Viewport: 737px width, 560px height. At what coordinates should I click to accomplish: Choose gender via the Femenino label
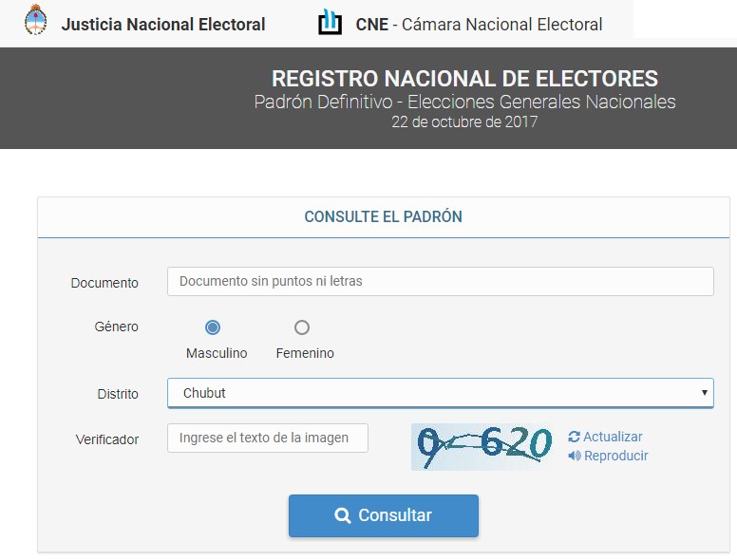[305, 353]
